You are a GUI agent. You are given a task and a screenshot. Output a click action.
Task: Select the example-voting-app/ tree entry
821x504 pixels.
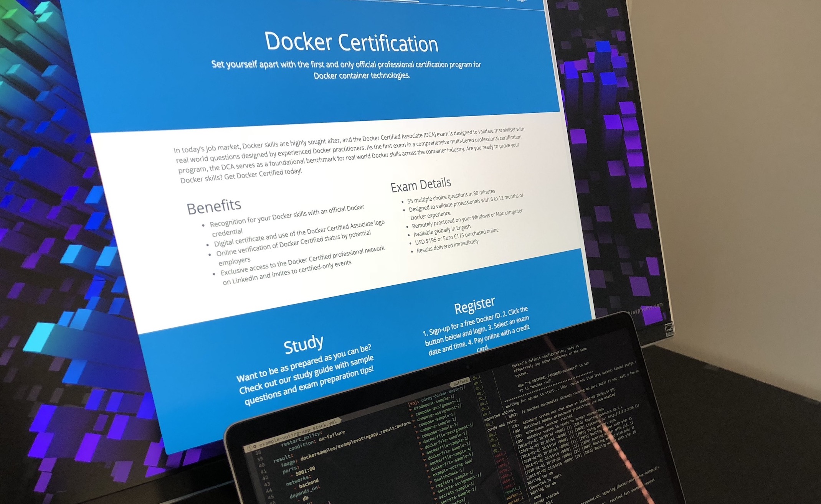(x=453, y=468)
